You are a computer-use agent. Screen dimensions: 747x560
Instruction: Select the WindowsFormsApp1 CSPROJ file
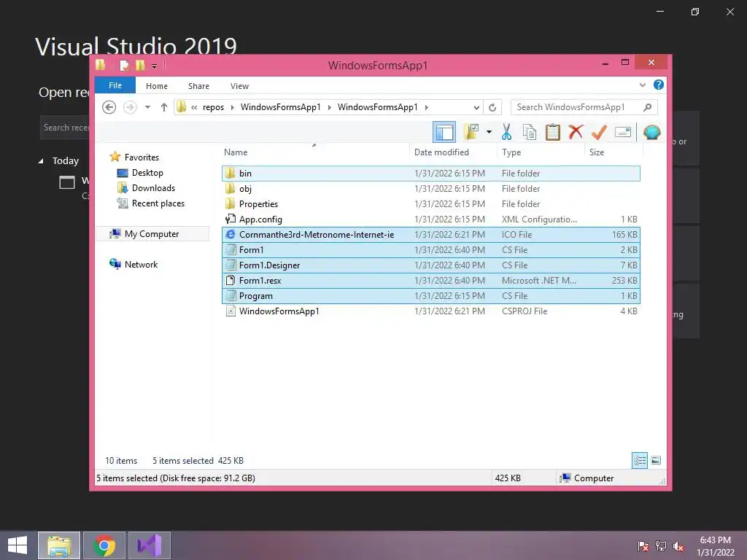430,311
